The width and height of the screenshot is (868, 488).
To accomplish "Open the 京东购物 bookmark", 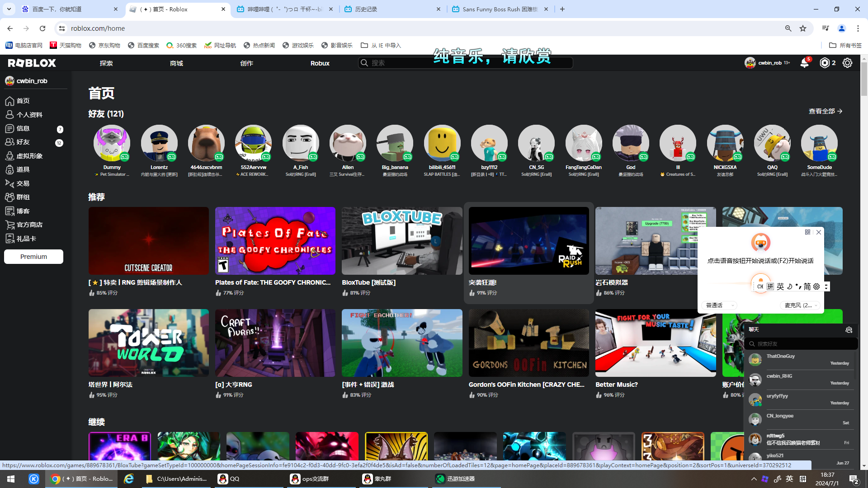I will pos(104,45).
